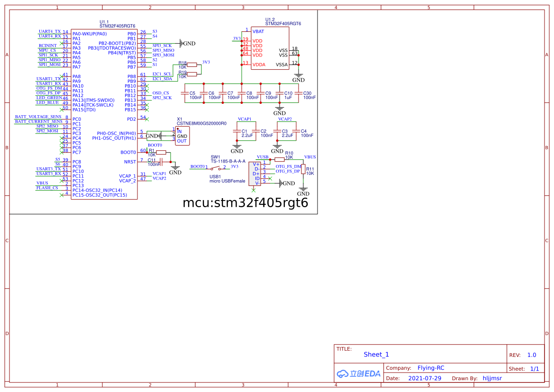The width and height of the screenshot is (554, 392).
Task: Click the SW1 switch symbol
Action: 218,168
